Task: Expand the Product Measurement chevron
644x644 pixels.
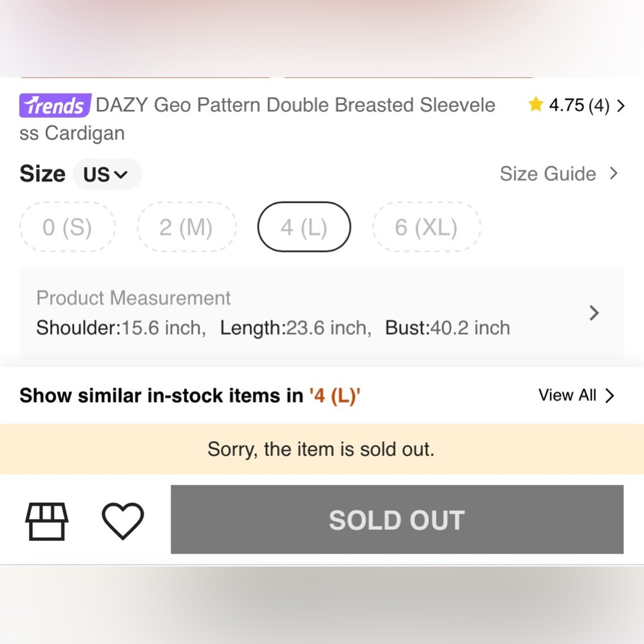Action: coord(594,313)
